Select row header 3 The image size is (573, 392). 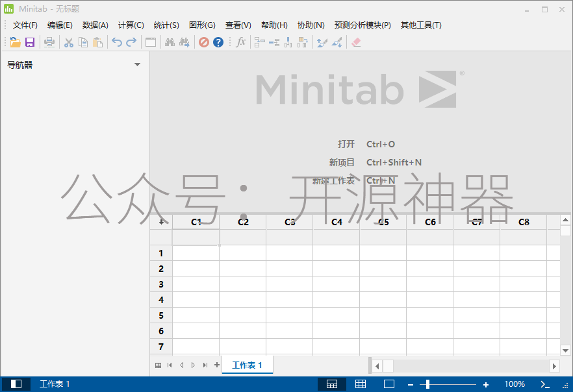point(161,284)
